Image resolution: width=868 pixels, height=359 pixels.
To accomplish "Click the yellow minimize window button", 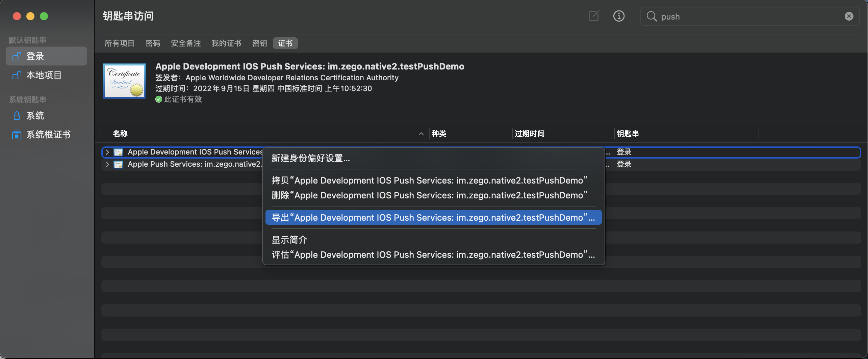I will 30,16.
